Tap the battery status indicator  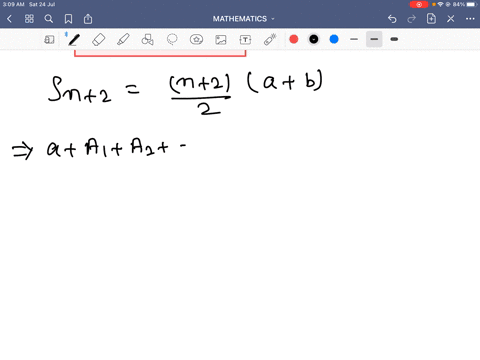pyautogui.click(x=472, y=4)
